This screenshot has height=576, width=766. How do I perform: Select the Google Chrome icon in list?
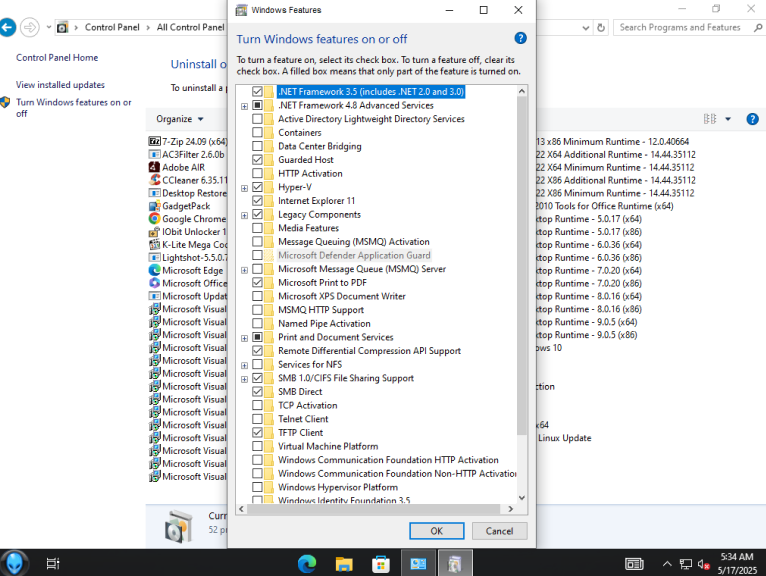154,218
